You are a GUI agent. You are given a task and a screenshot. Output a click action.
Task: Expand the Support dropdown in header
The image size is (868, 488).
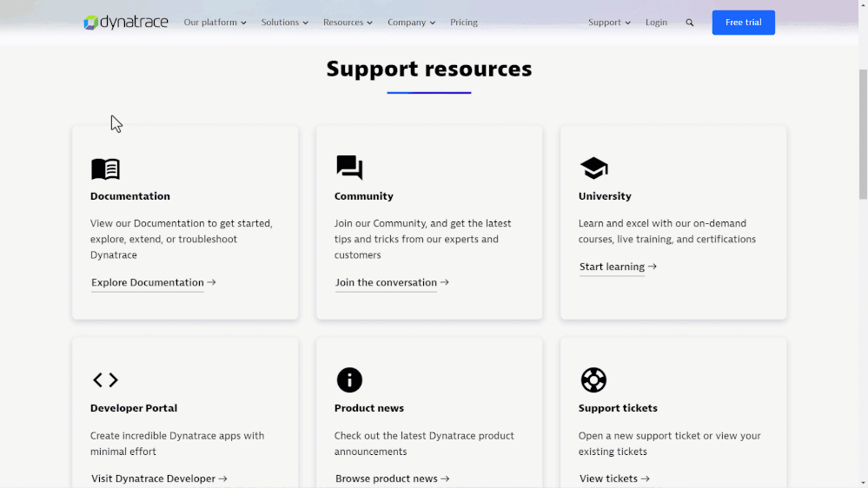click(609, 23)
